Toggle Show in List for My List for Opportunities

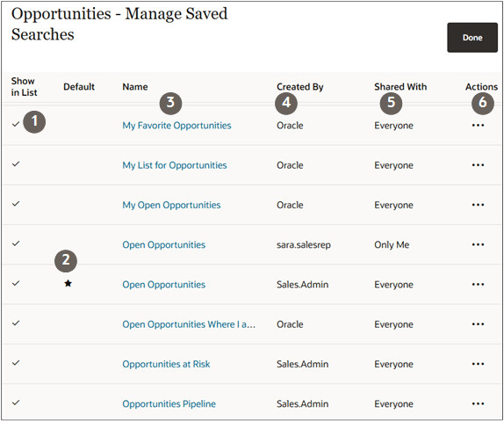[16, 164]
